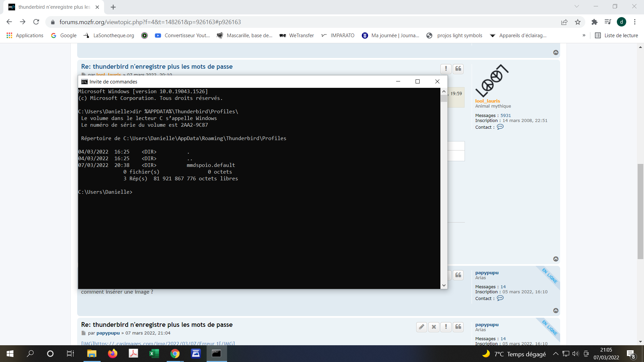Report lool_lauris post with exclamation icon
This screenshot has height=362, width=644.
click(446, 69)
